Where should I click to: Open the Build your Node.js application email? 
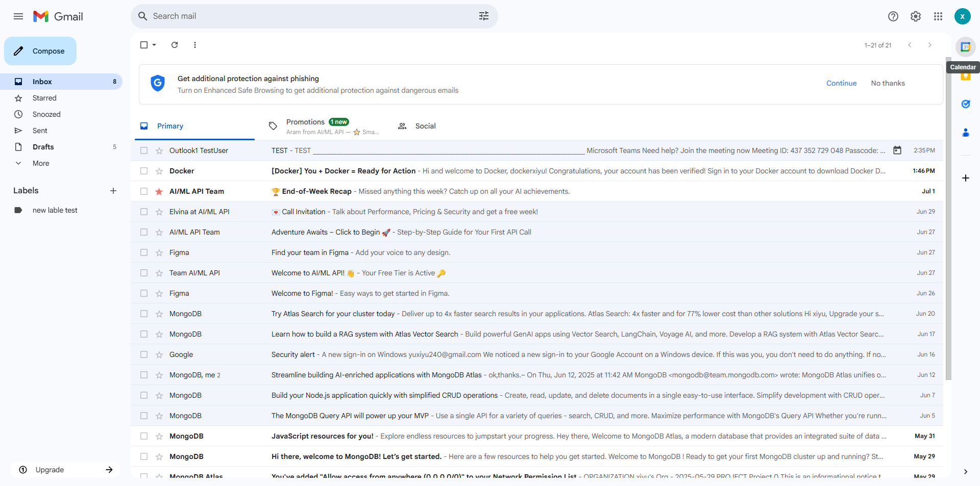pyautogui.click(x=537, y=395)
